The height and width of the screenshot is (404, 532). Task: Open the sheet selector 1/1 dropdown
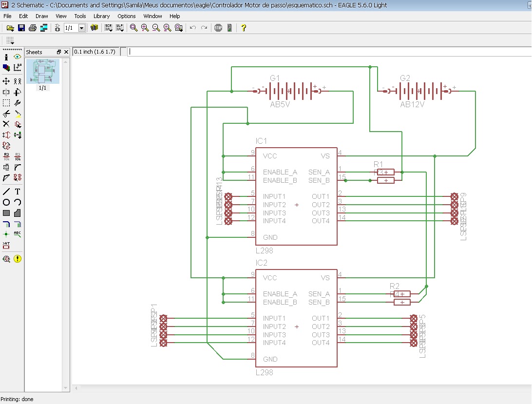pyautogui.click(x=81, y=28)
